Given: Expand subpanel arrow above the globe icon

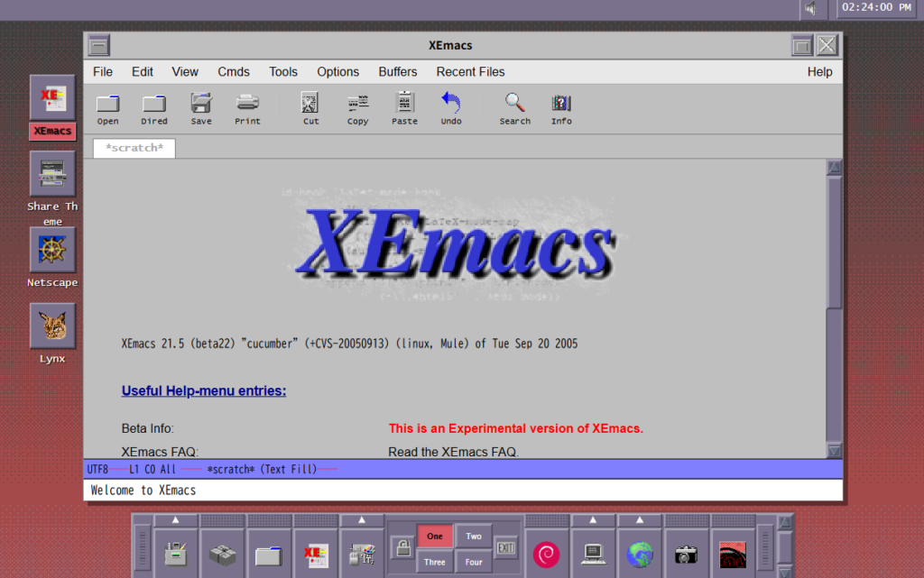Looking at the screenshot, I should point(641,520).
